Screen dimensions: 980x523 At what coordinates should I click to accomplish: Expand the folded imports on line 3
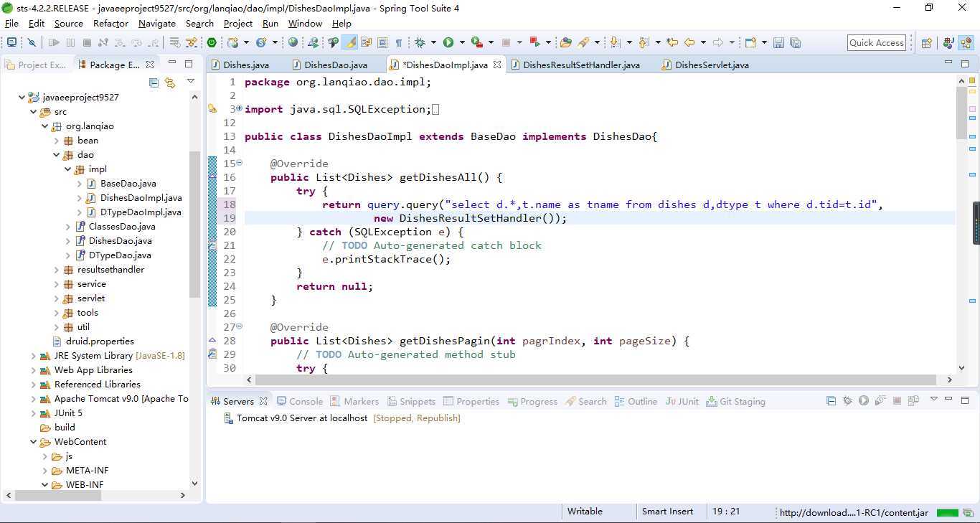click(240, 109)
